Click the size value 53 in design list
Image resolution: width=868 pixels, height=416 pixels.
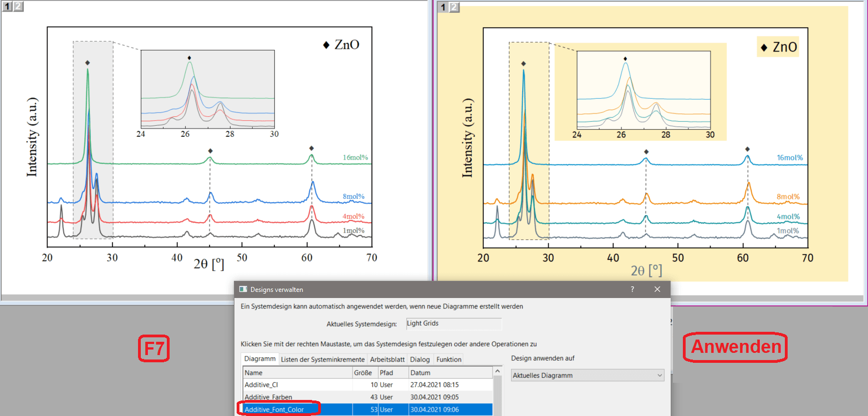coord(374,409)
